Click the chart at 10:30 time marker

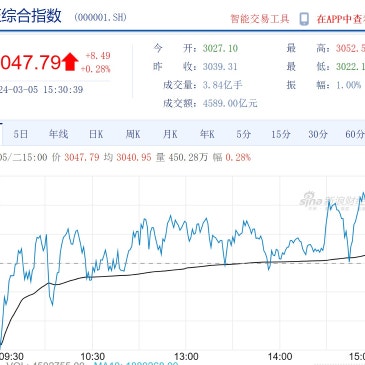pyautogui.click(x=92, y=357)
